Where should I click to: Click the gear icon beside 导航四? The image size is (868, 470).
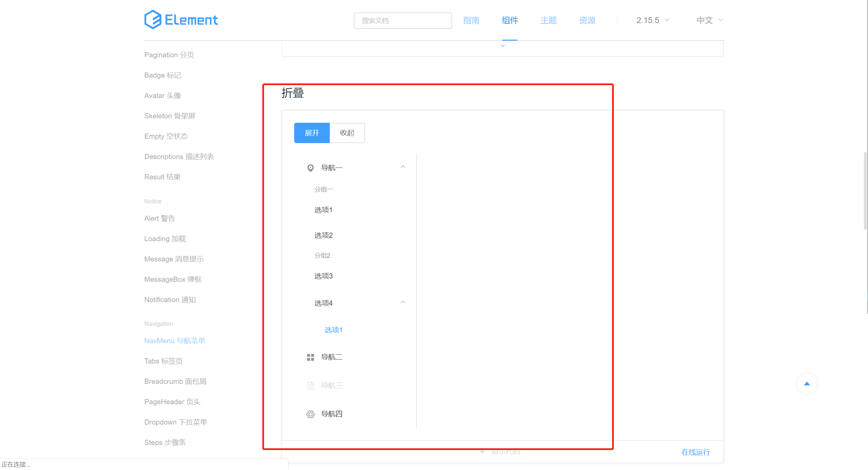310,414
